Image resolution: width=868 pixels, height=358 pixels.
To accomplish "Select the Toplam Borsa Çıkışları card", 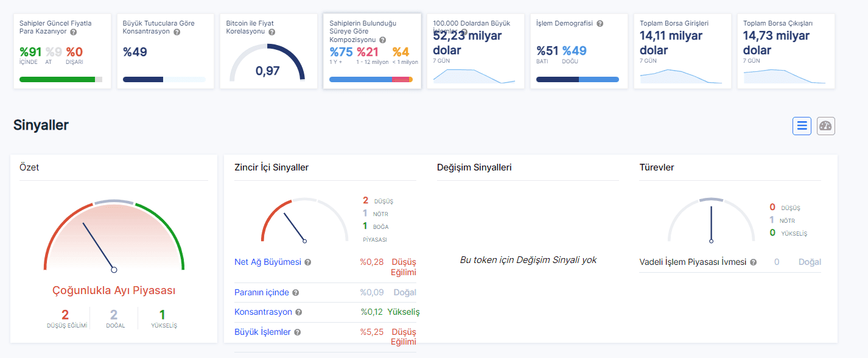I will click(x=785, y=51).
